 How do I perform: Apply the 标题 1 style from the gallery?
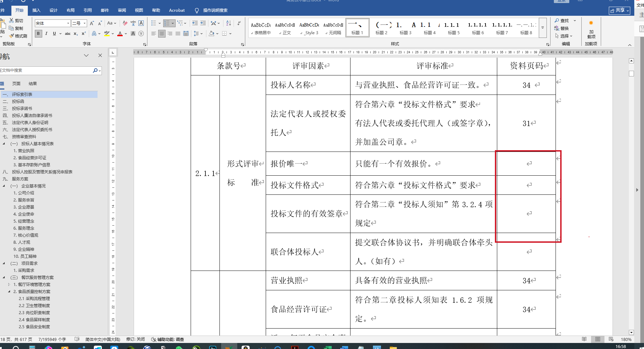(x=357, y=27)
